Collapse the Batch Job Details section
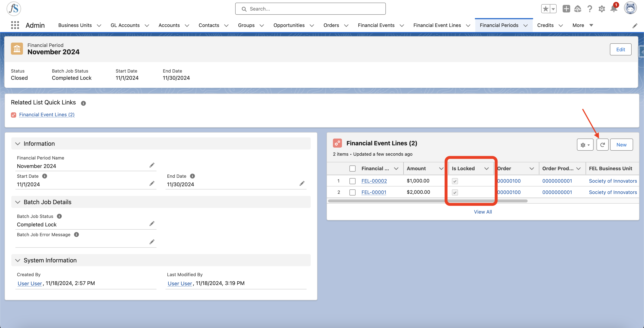Screen dimensions: 644x328 [x=18, y=202]
